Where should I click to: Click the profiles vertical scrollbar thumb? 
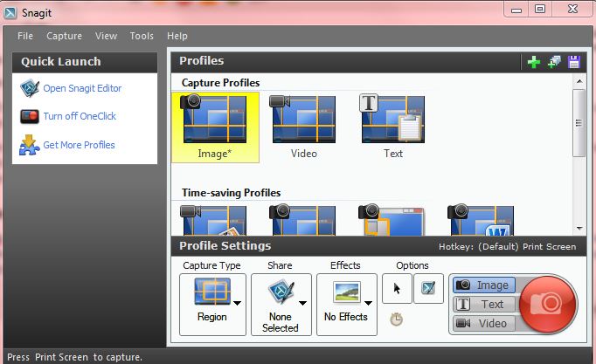579,123
